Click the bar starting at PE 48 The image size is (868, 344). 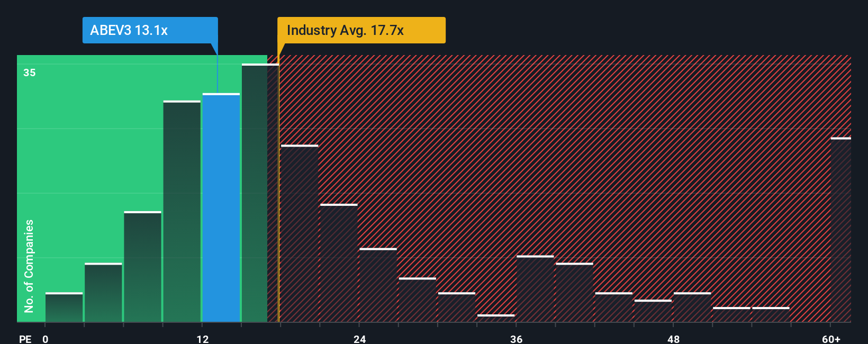click(x=692, y=307)
